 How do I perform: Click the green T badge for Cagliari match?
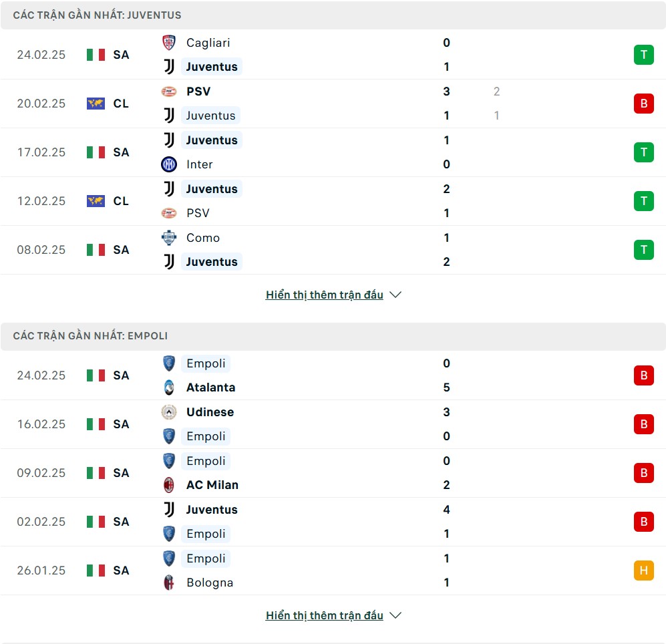point(643,55)
